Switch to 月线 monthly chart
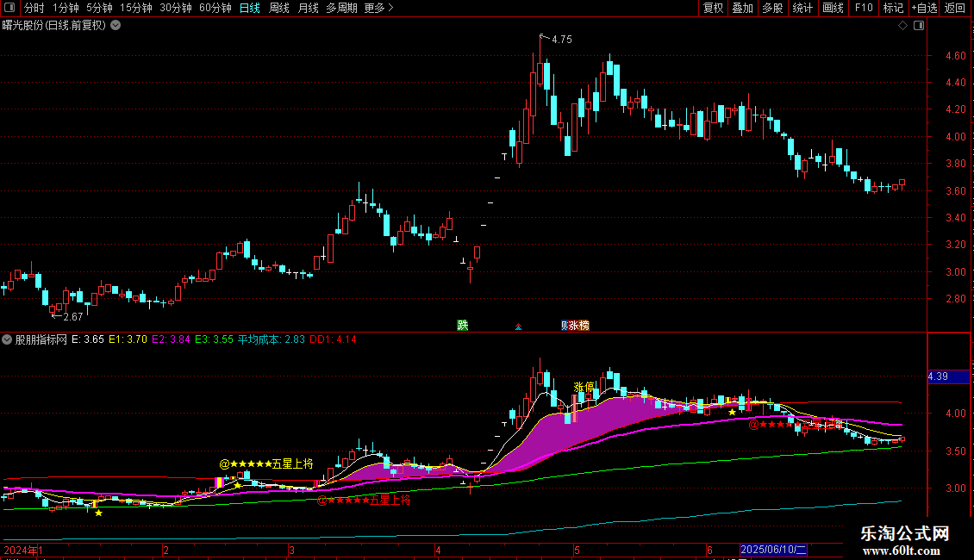 pyautogui.click(x=308, y=8)
